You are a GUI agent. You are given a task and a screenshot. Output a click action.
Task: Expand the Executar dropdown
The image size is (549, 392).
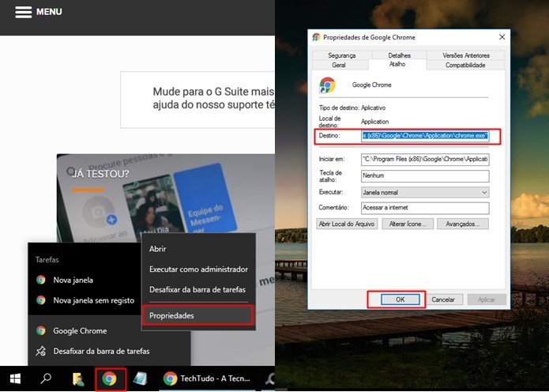coord(425,192)
